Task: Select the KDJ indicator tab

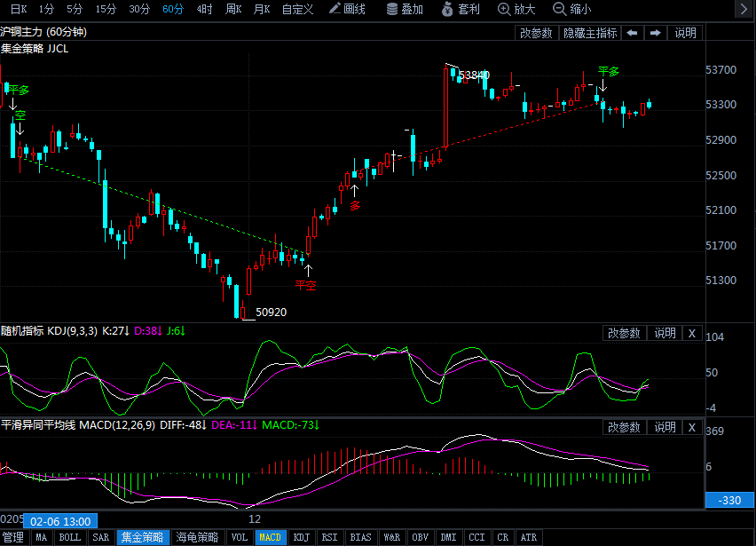Action: pos(302,537)
